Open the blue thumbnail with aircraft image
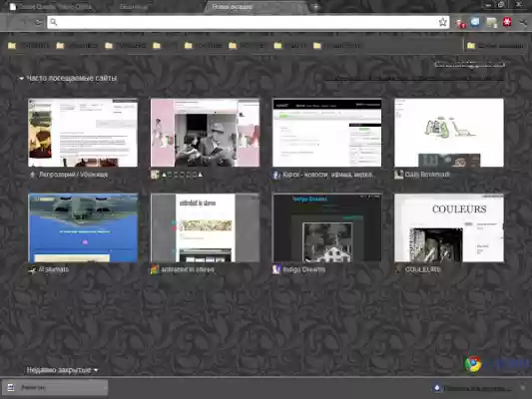This screenshot has width=532, height=399. coord(83,227)
